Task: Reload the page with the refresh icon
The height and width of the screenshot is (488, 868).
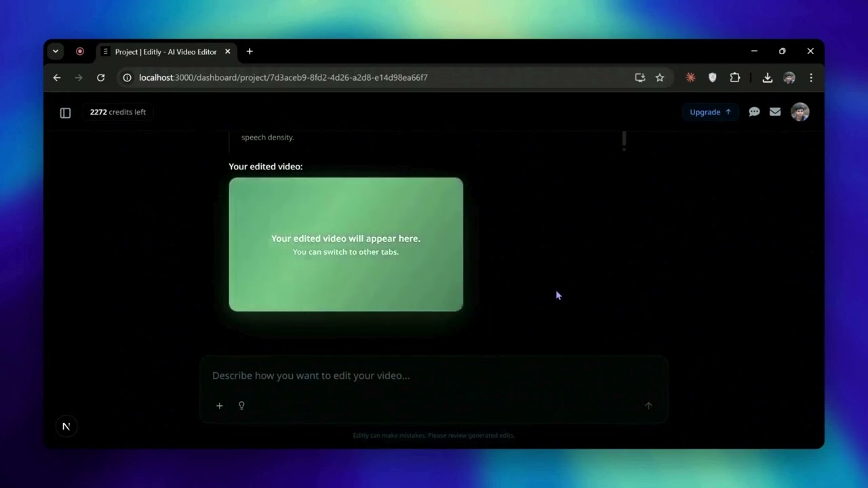Action: tap(100, 78)
